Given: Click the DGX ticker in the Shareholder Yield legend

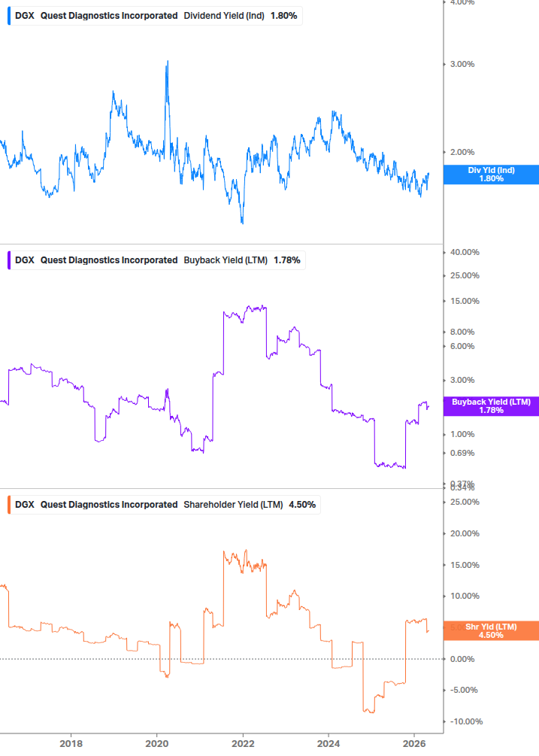Looking at the screenshot, I should pos(25,505).
